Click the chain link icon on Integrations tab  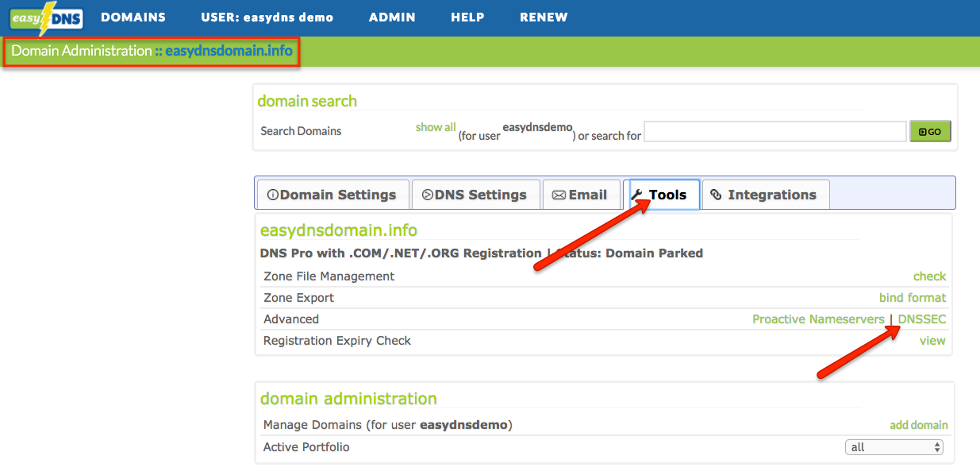[x=716, y=195]
